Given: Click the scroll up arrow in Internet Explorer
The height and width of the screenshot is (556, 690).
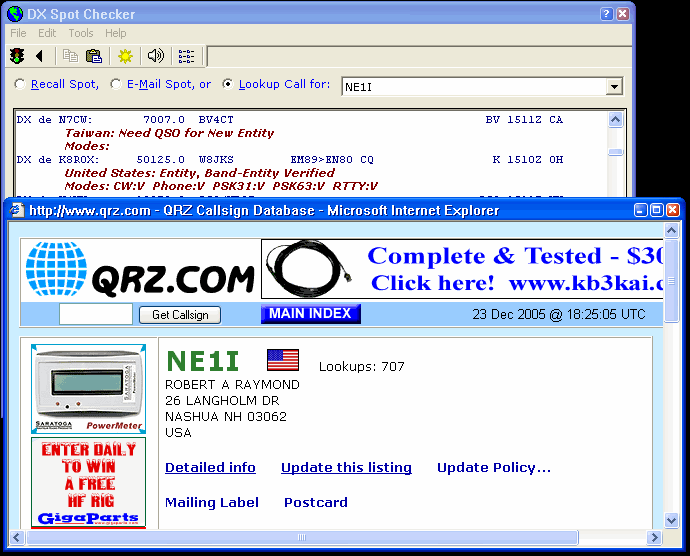Looking at the screenshot, I should 671,230.
